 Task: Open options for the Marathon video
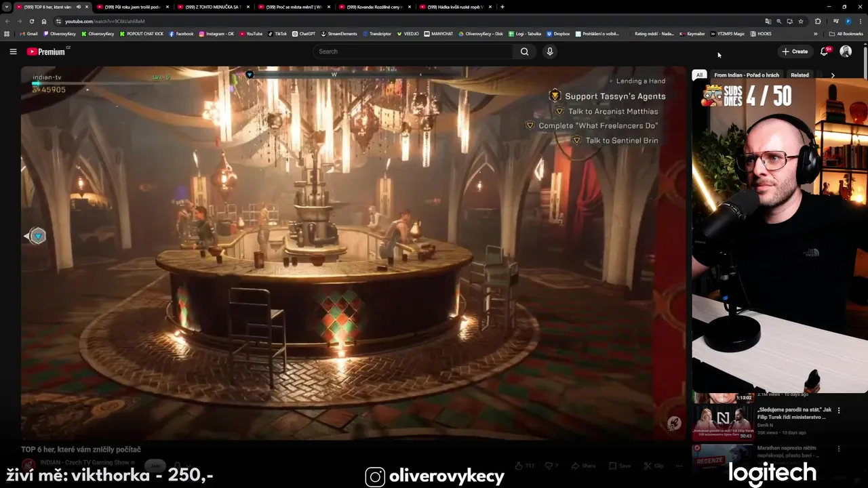(x=839, y=448)
